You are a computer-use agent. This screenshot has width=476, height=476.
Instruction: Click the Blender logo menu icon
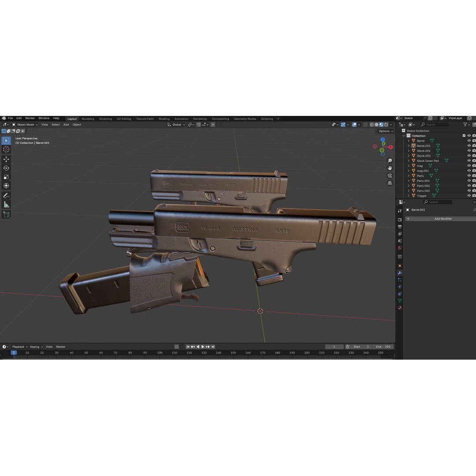(x=4, y=118)
